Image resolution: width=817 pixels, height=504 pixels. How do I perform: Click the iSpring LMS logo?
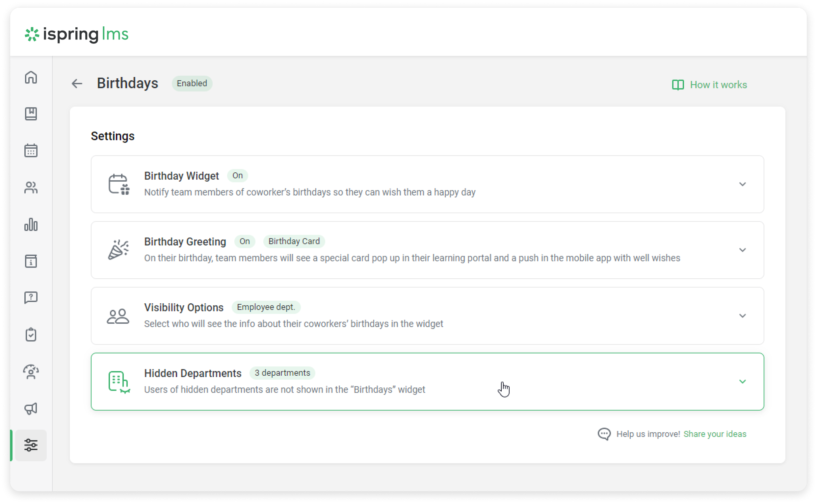(77, 34)
